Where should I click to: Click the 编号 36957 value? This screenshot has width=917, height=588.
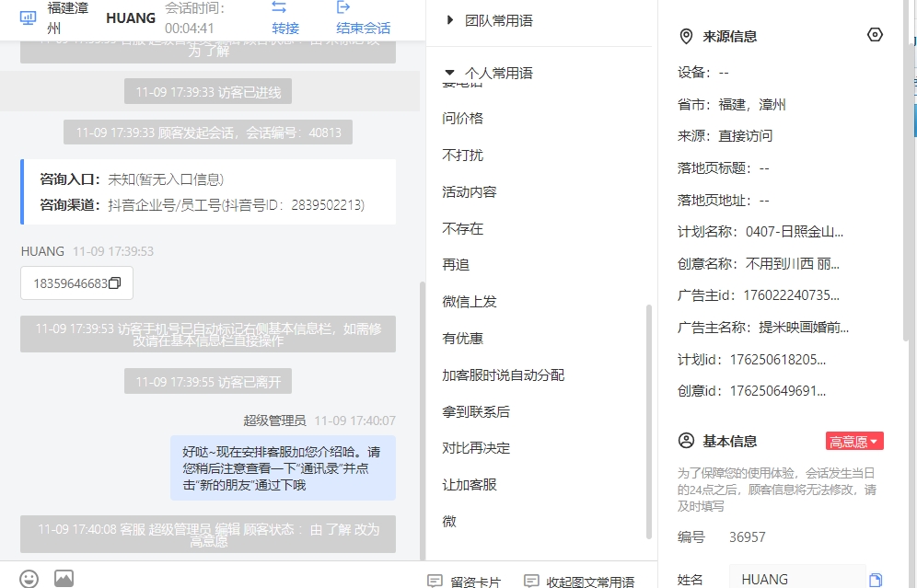(x=748, y=537)
